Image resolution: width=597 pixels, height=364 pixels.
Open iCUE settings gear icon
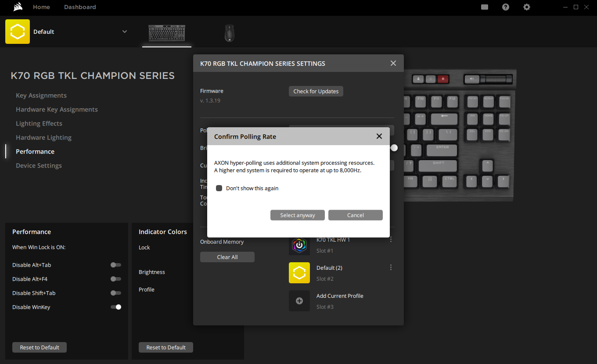tap(527, 7)
